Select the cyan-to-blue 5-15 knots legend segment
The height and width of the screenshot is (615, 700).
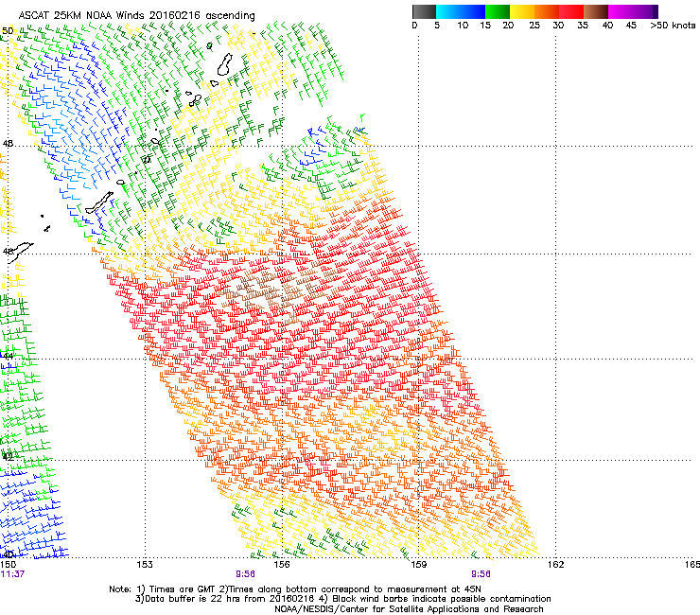coord(461,11)
